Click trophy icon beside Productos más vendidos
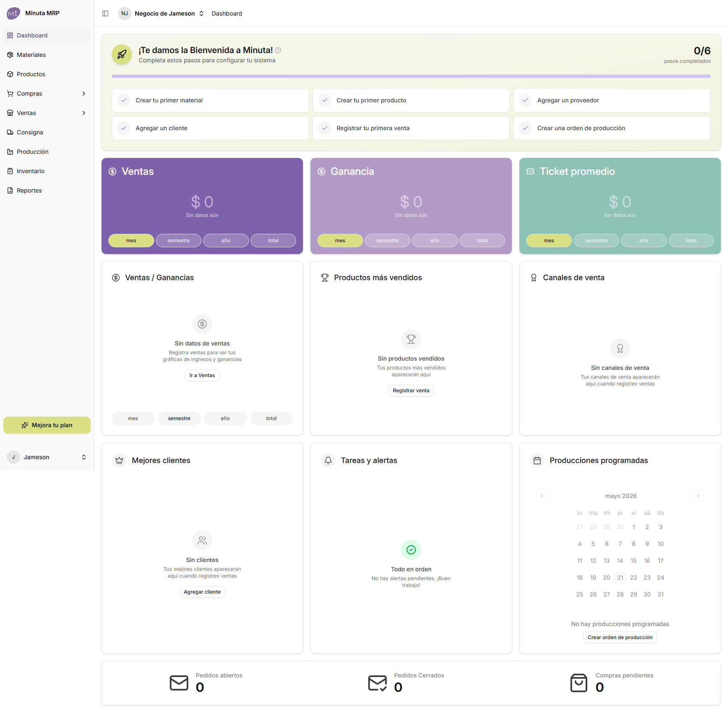Viewport: 728px width, 712px height. pos(325,278)
